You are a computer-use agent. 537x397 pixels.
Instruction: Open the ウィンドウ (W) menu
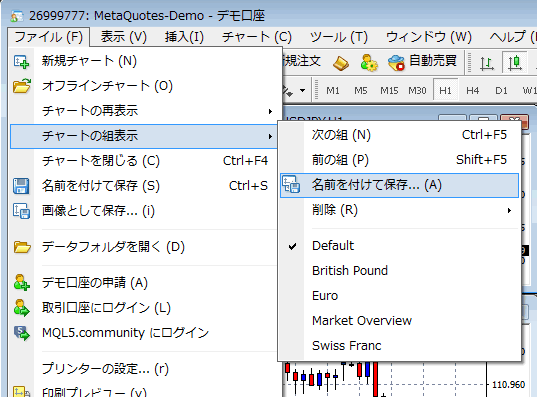coord(429,37)
